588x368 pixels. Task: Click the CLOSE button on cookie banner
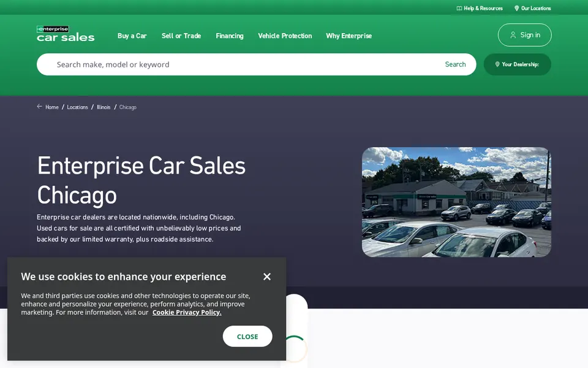pyautogui.click(x=247, y=337)
